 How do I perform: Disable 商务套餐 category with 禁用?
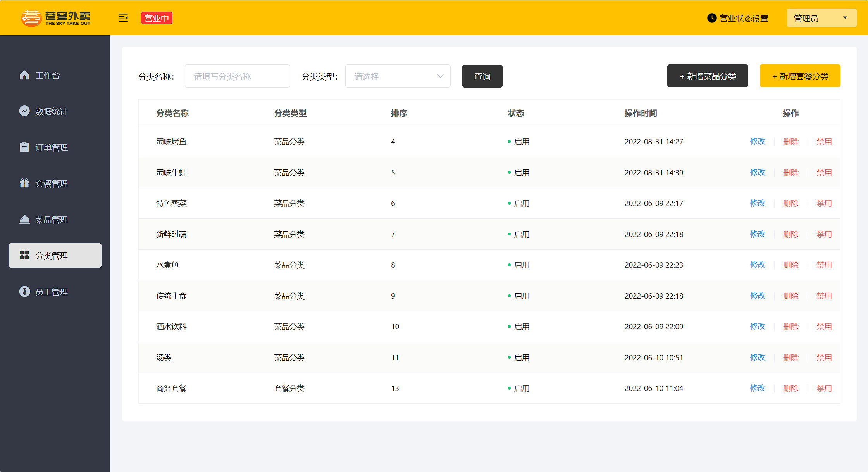(824, 388)
